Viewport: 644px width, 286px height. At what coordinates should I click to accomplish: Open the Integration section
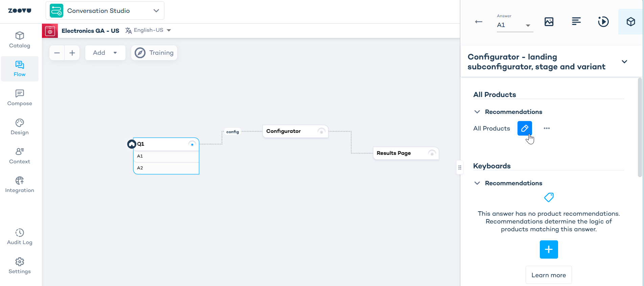click(x=20, y=185)
